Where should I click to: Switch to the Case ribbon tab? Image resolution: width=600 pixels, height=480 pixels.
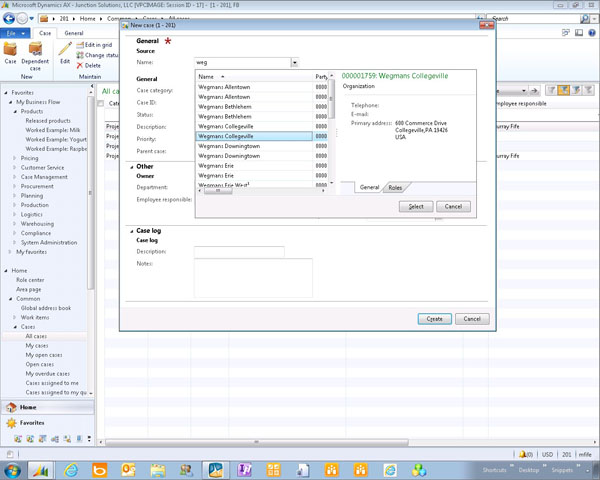[45, 33]
